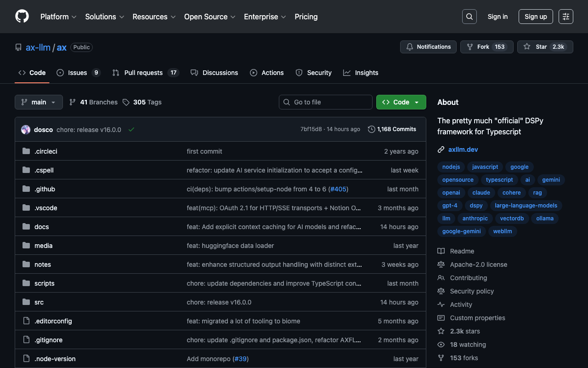Open the axllm.dev website link

pyautogui.click(x=463, y=149)
